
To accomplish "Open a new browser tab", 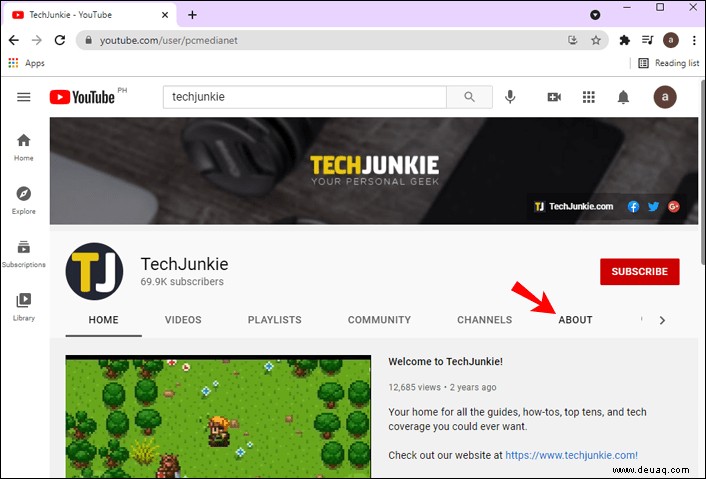I will [x=192, y=15].
